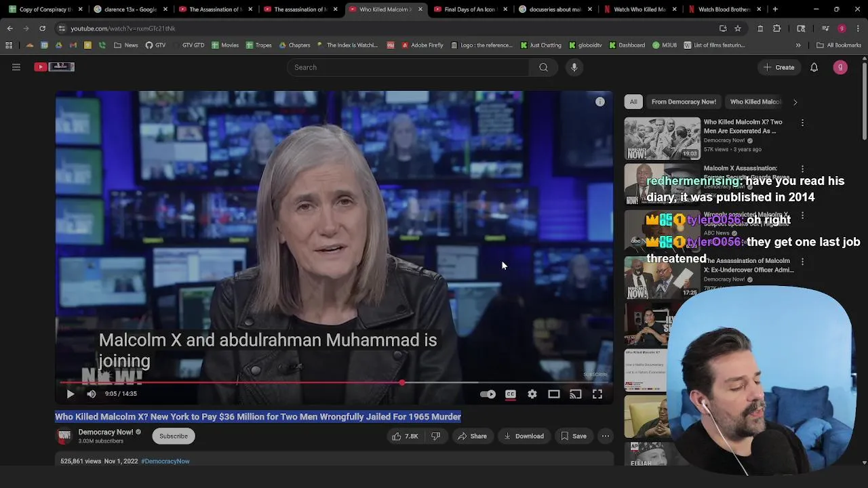The image size is (868, 488).
Task: Click the red progress bar scrubber dot
Action: pos(402,383)
